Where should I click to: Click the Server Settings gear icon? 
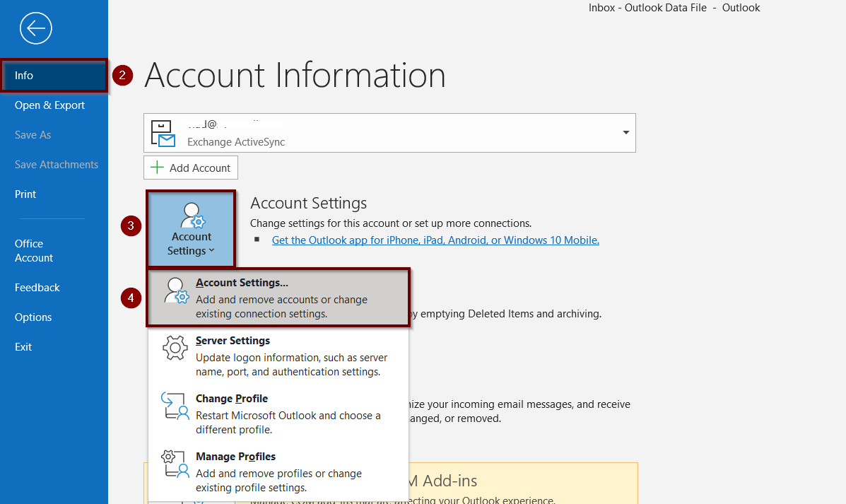pos(175,348)
